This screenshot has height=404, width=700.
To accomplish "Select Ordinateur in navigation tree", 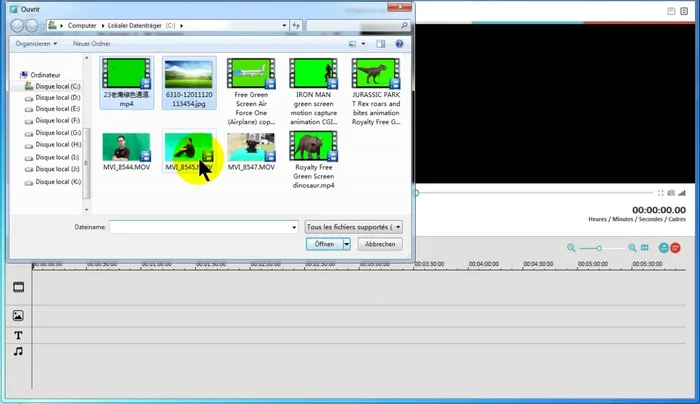I will (46, 75).
